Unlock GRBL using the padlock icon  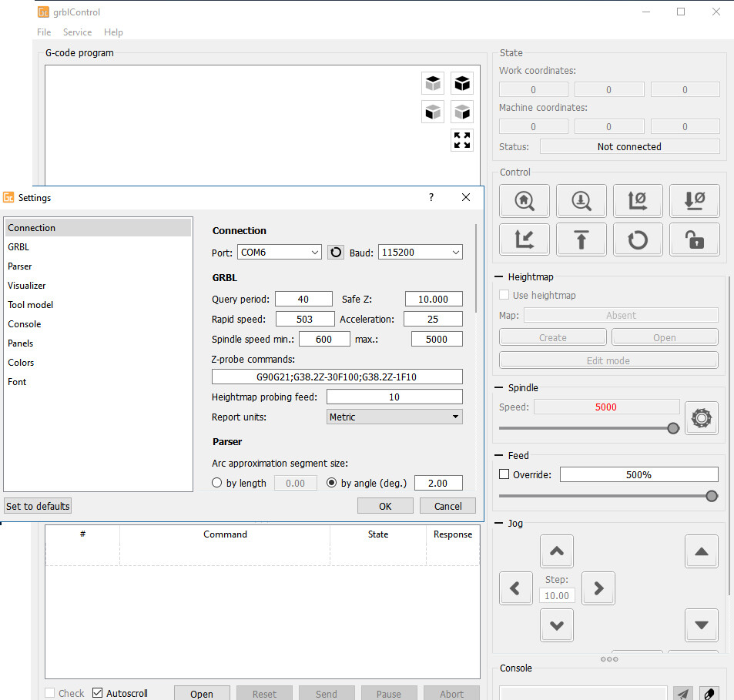tap(694, 239)
